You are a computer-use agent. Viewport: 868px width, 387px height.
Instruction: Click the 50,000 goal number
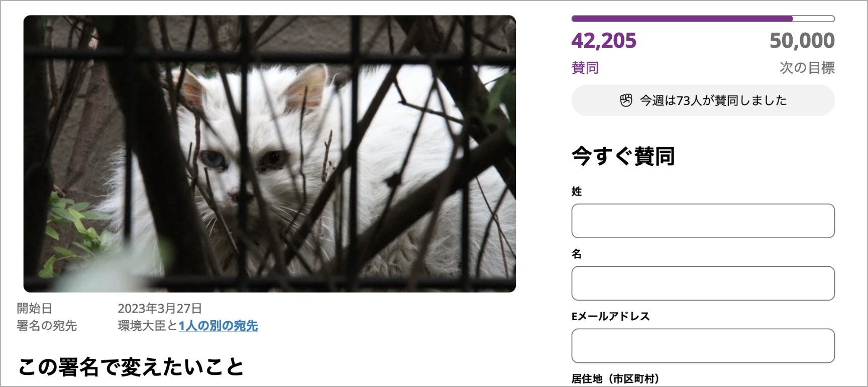pos(802,41)
